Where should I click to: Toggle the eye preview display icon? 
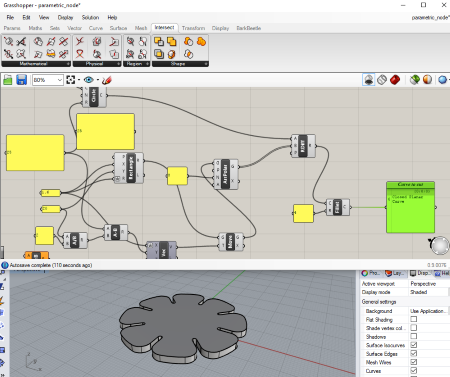click(88, 80)
